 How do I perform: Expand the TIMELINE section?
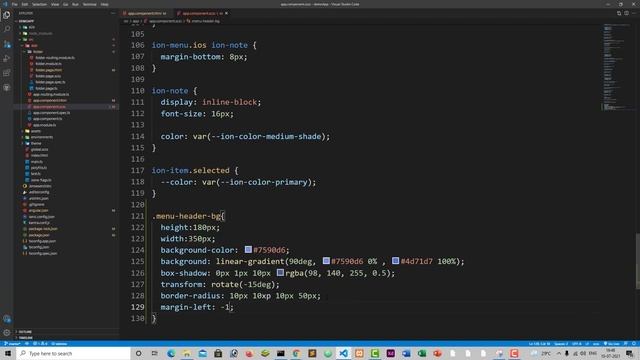(24, 338)
